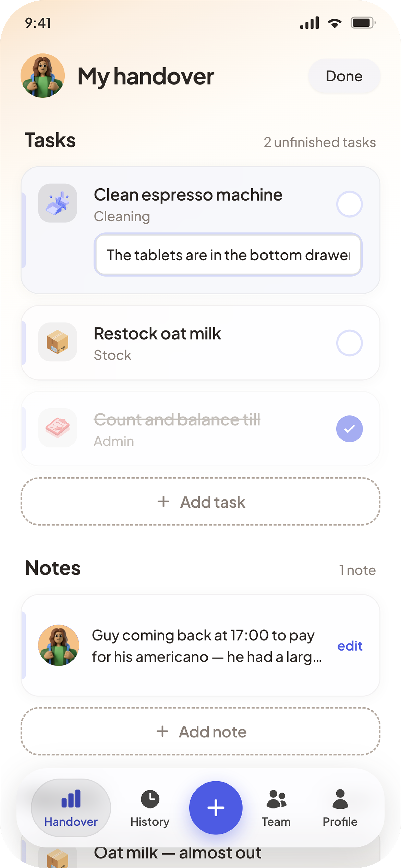Tap the avatar on the americano note

pos(59,645)
